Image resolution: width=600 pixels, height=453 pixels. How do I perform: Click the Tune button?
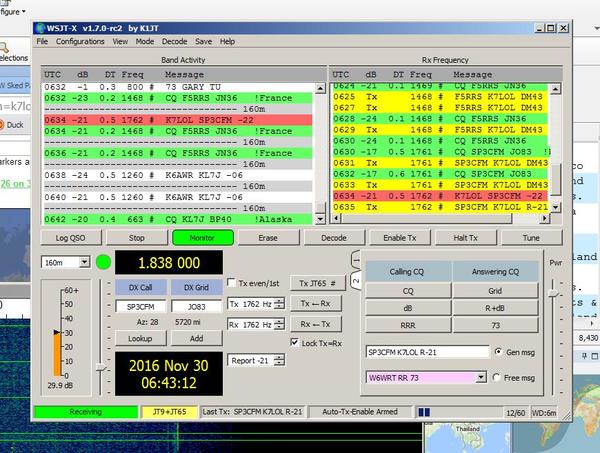pos(532,238)
